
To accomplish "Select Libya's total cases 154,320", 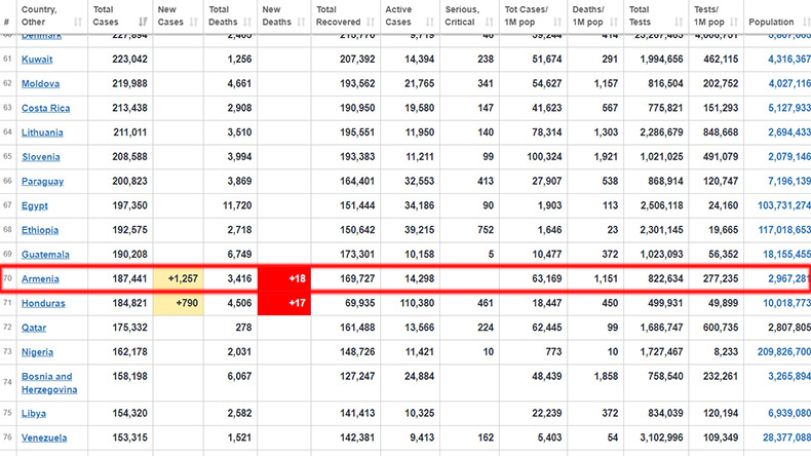I will click(x=130, y=414).
